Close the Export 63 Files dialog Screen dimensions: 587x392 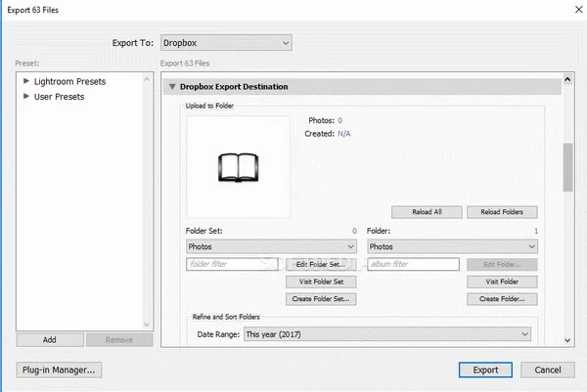579,10
